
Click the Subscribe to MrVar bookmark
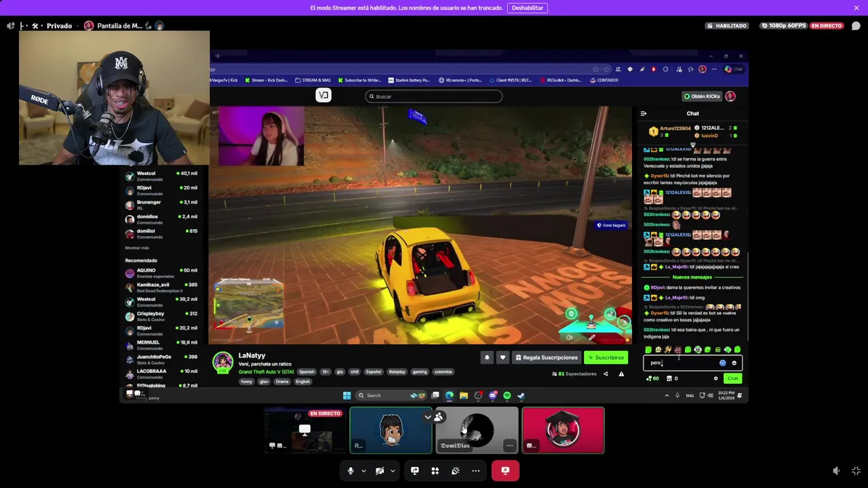359,80
